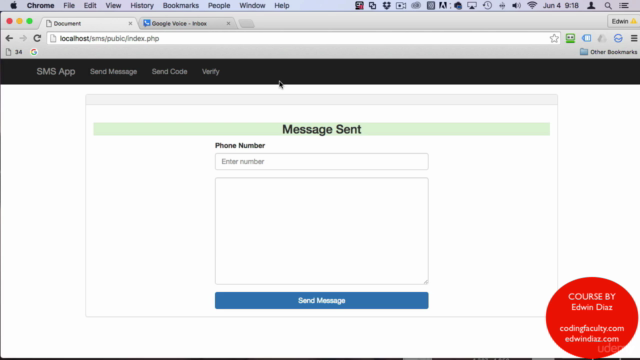Open the green robot extension icon

(570, 38)
